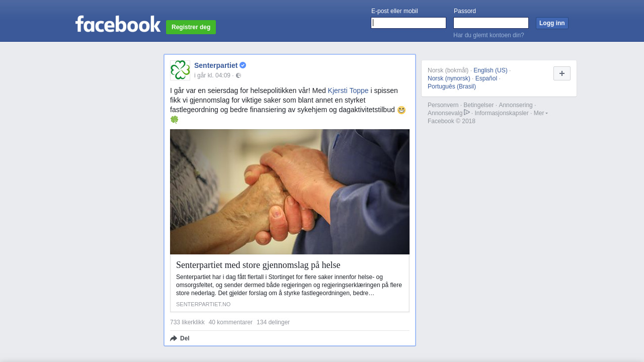
Task: Focus the Passord input field
Action: pos(491,23)
